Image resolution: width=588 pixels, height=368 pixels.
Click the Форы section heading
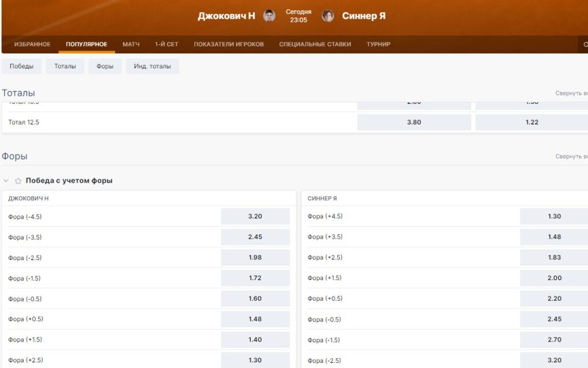tap(14, 156)
